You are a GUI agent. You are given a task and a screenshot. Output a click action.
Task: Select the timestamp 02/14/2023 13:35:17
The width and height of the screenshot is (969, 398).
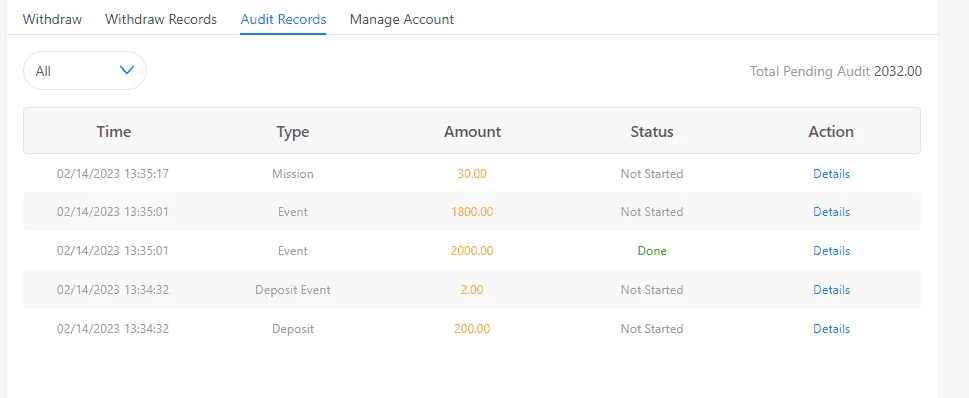pyautogui.click(x=113, y=174)
